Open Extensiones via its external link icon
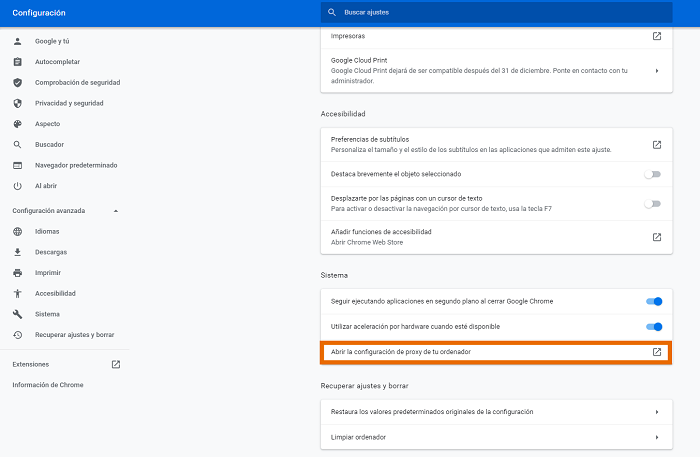Viewport: 700px width, 457px height. click(116, 364)
